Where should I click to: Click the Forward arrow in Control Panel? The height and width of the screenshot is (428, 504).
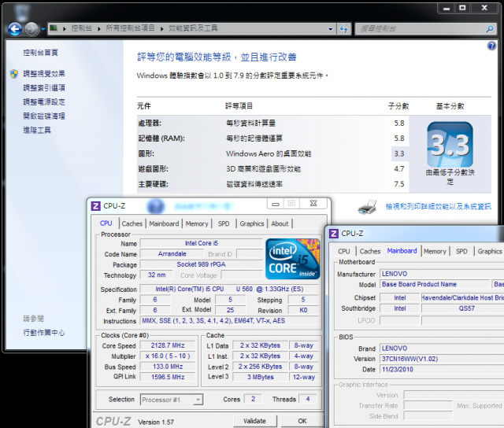click(x=31, y=29)
